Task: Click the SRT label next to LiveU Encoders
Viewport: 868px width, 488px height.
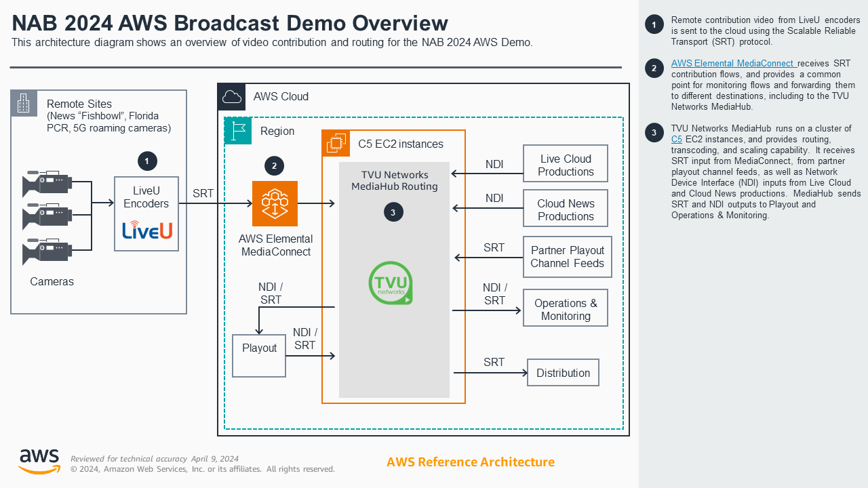Action: [x=203, y=194]
